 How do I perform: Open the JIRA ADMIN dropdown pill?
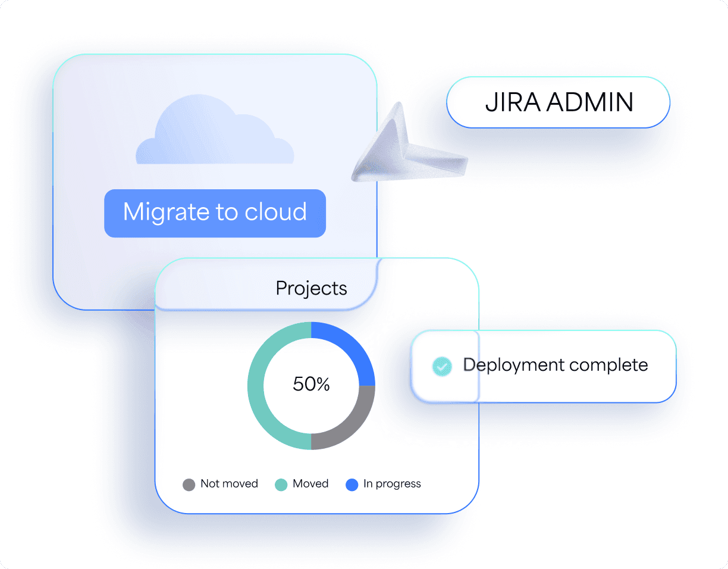(558, 102)
